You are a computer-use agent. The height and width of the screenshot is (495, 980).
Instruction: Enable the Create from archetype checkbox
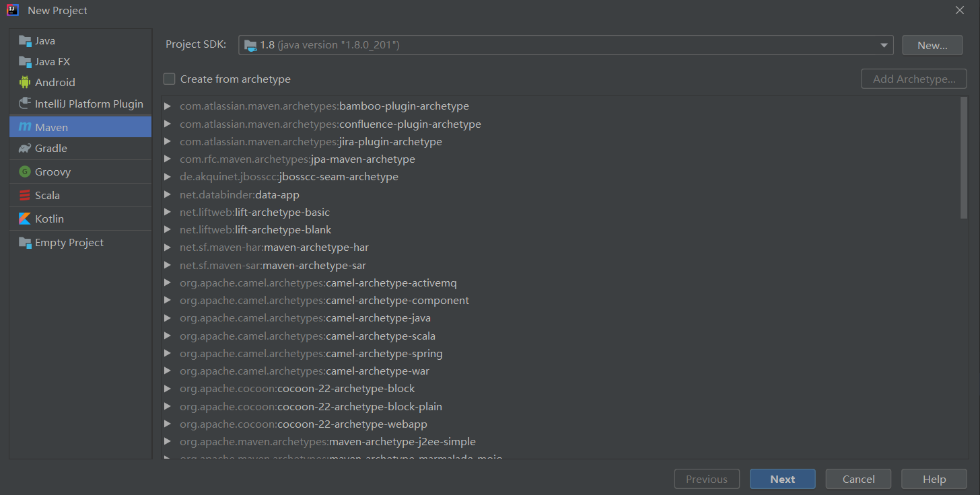pyautogui.click(x=169, y=79)
